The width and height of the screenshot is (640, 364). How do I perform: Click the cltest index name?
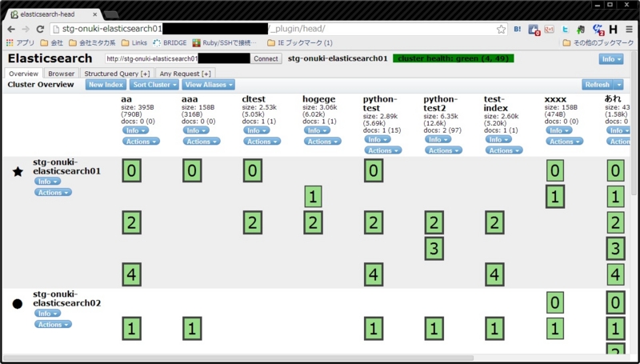click(x=254, y=99)
